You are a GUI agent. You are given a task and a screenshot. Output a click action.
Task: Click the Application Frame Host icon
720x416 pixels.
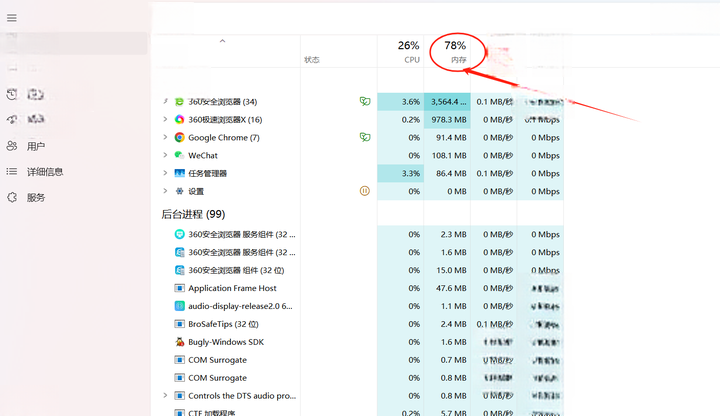(x=180, y=288)
